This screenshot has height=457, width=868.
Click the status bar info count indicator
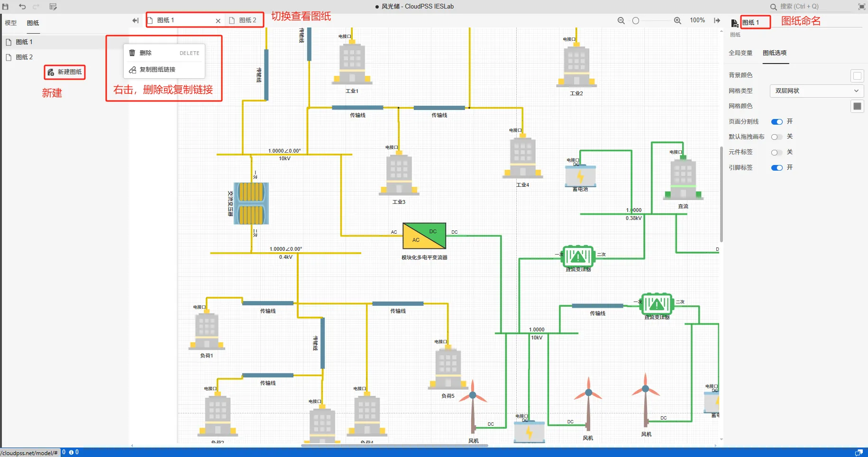pos(74,452)
